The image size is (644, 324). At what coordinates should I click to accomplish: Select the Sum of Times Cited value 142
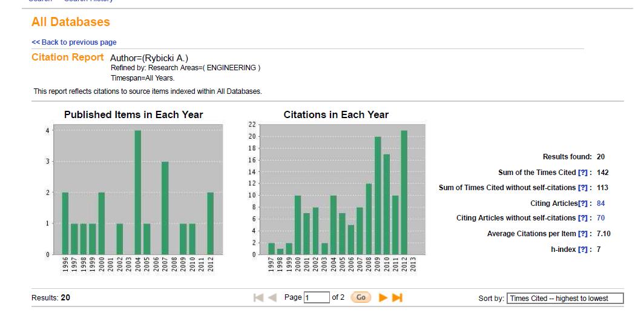tap(603, 173)
